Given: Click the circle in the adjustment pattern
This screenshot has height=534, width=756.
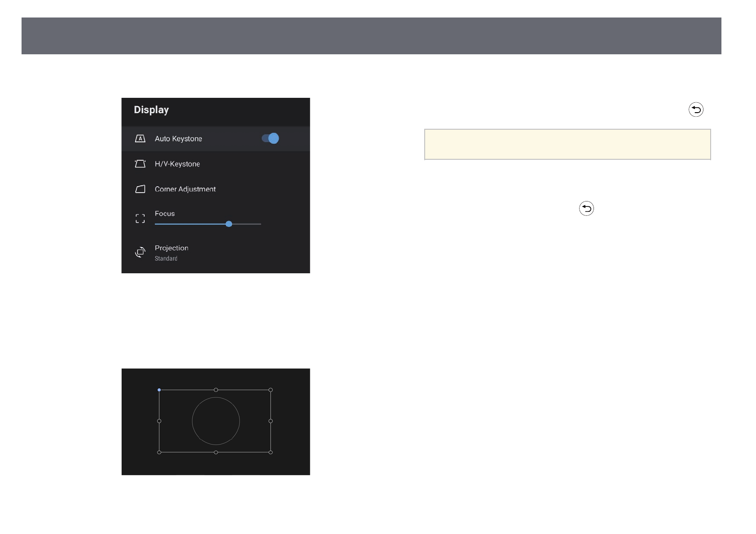Looking at the screenshot, I should (x=216, y=421).
